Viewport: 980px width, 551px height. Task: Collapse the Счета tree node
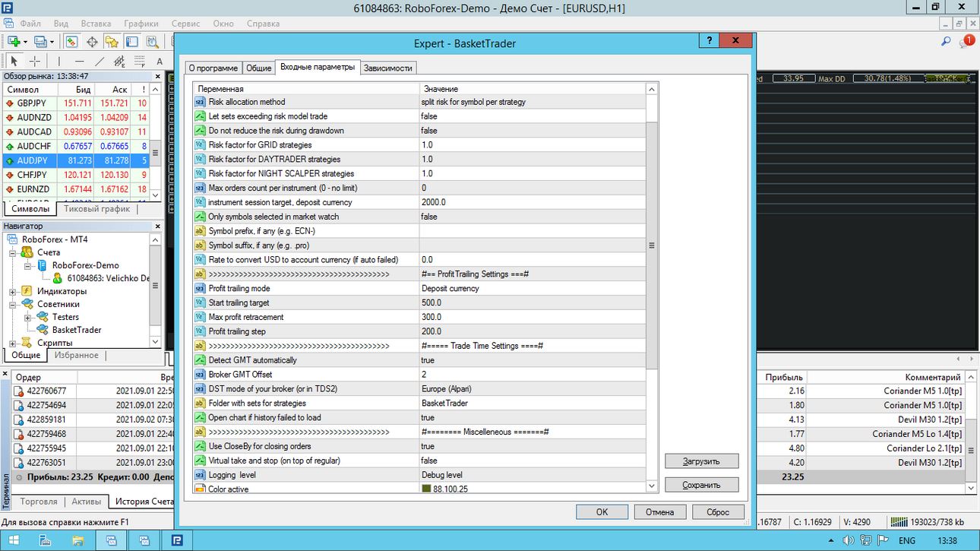13,252
